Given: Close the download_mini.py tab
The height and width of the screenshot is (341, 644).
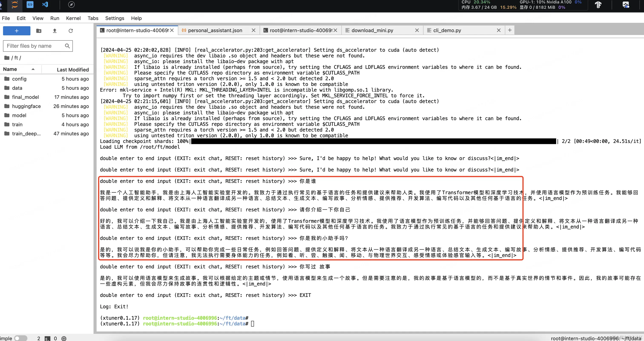Looking at the screenshot, I should click(x=417, y=30).
